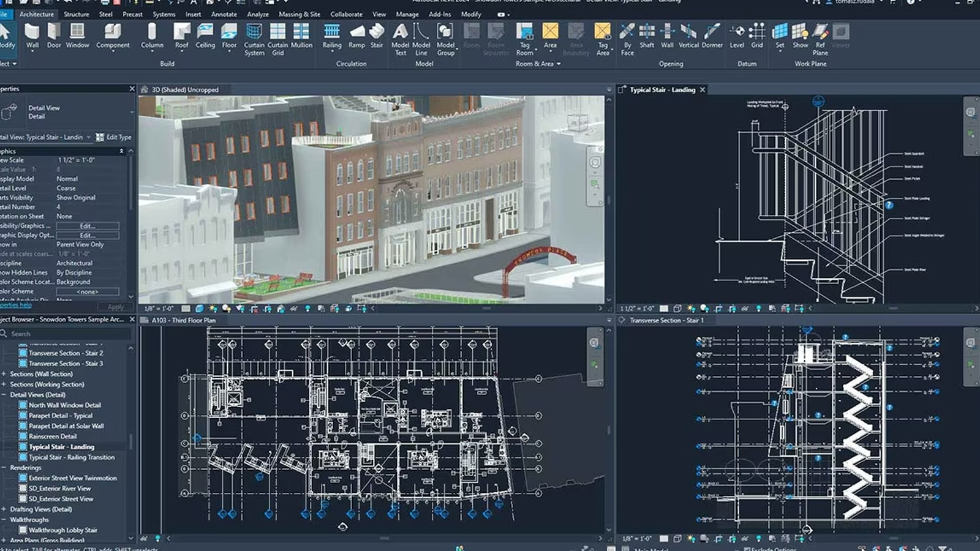The width and height of the screenshot is (980, 551).
Task: Select the Curtain System tool
Action: coord(254,40)
